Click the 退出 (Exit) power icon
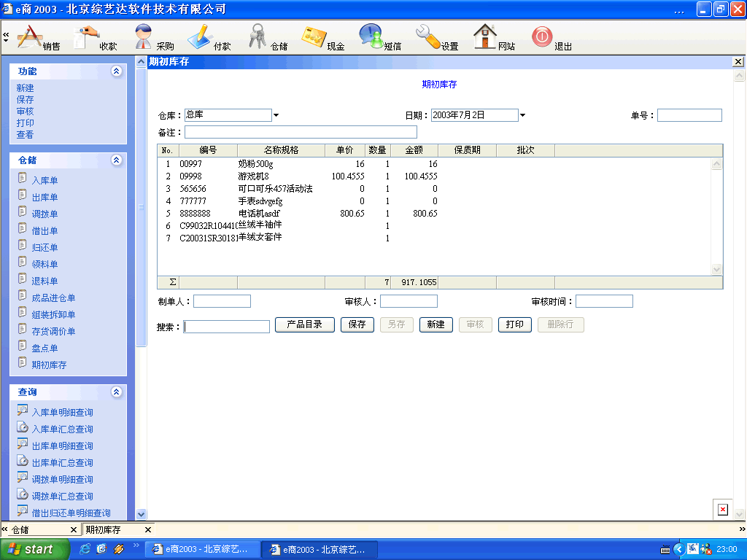Viewport: 747px width, 560px height. tap(542, 36)
